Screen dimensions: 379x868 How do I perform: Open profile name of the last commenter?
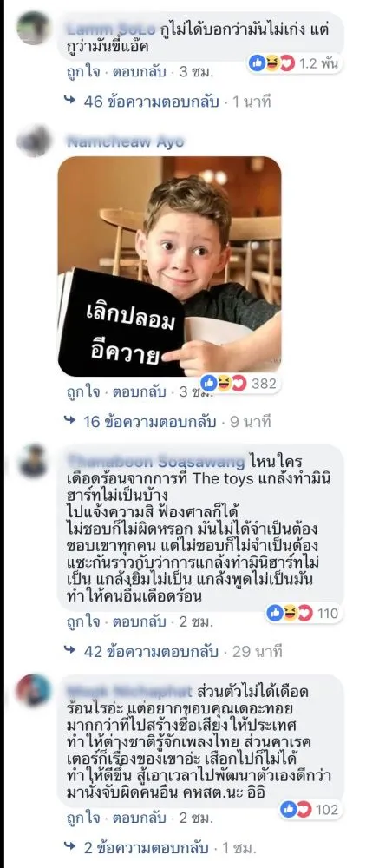click(x=129, y=692)
